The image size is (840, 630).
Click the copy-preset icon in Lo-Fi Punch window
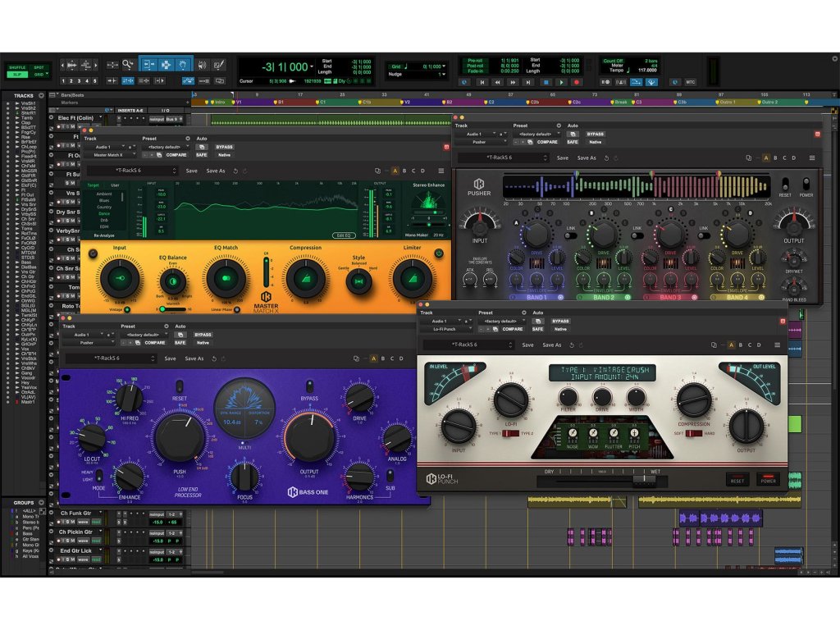click(714, 345)
